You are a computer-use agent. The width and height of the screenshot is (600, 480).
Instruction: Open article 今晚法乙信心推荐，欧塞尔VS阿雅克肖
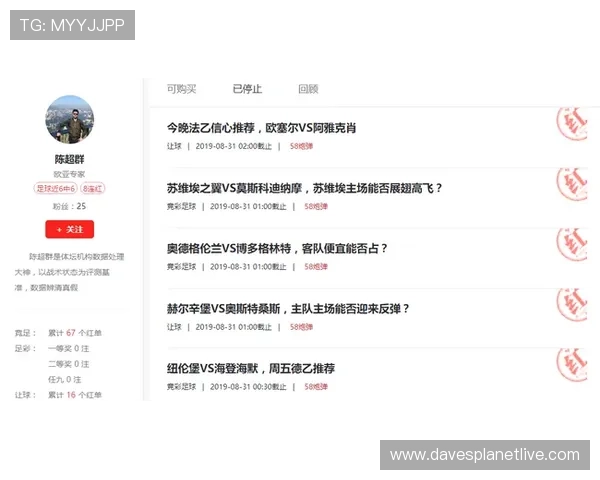click(261, 128)
